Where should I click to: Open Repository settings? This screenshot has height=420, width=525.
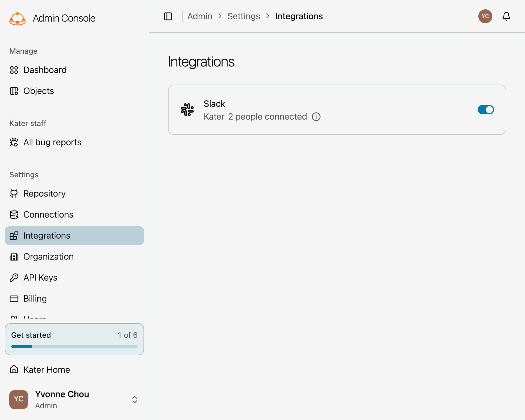click(74, 194)
